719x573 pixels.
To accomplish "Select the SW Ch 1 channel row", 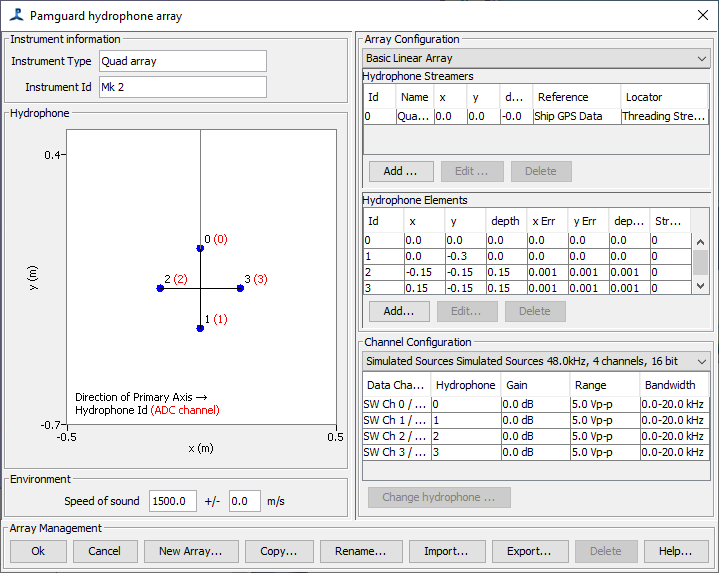I will pyautogui.click(x=536, y=420).
